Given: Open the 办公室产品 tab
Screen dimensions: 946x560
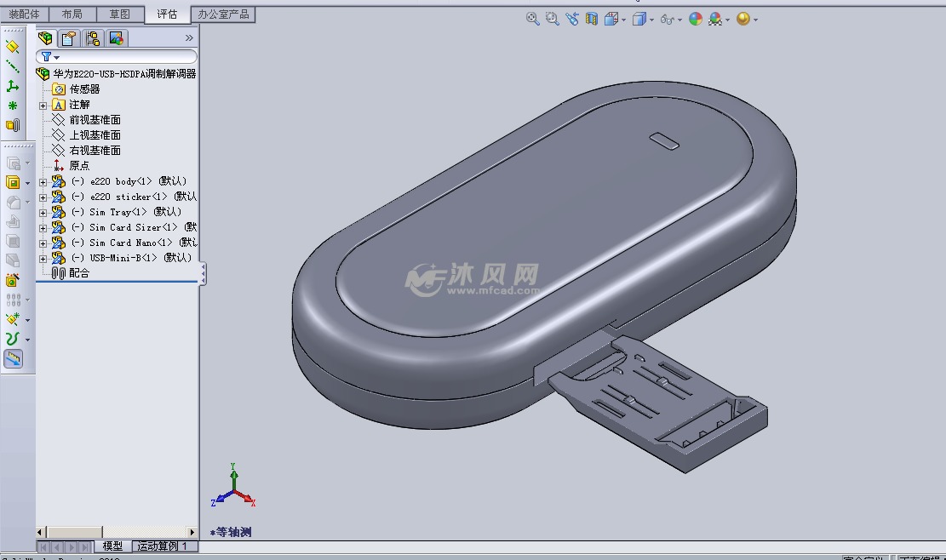Looking at the screenshot, I should coord(223,14).
